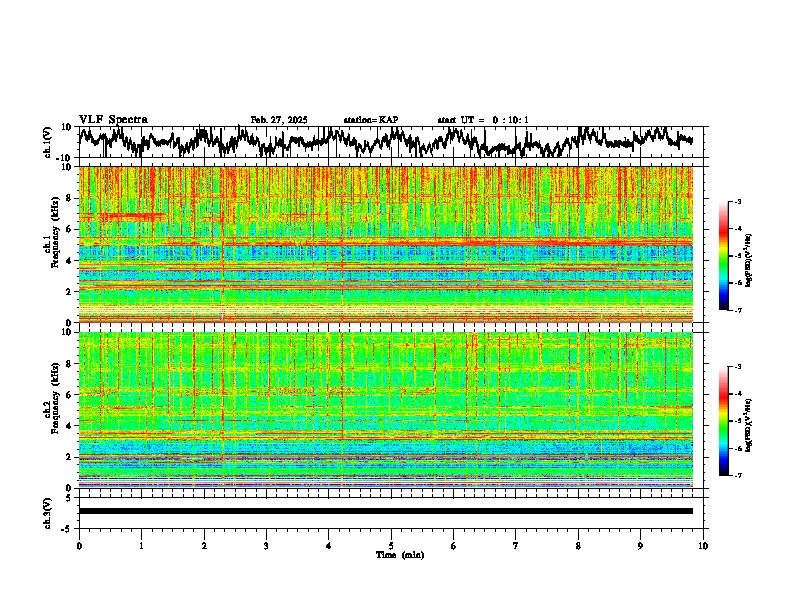
Task: Click the "Time (min)" axis label
Action: click(x=400, y=555)
